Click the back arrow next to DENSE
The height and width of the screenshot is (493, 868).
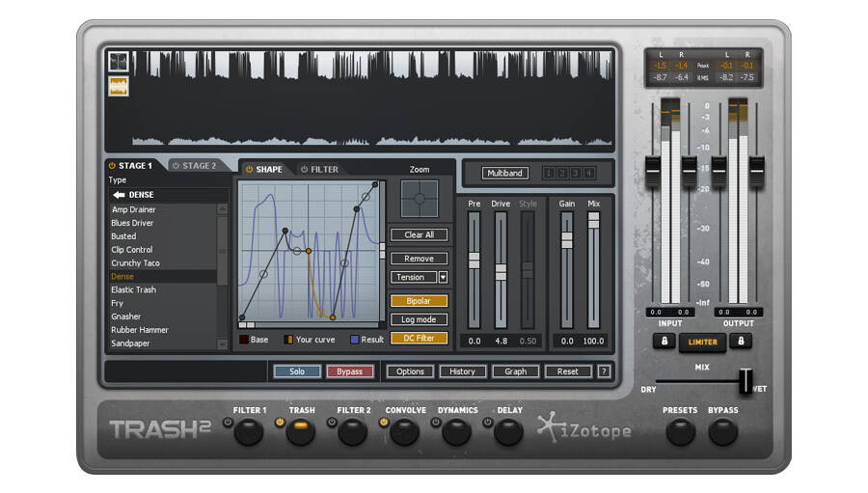pos(119,195)
